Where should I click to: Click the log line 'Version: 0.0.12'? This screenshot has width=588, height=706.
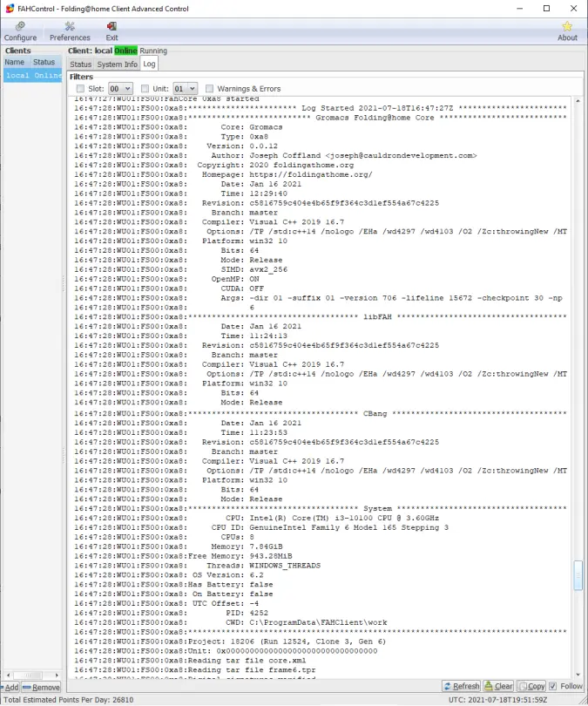tap(176, 146)
